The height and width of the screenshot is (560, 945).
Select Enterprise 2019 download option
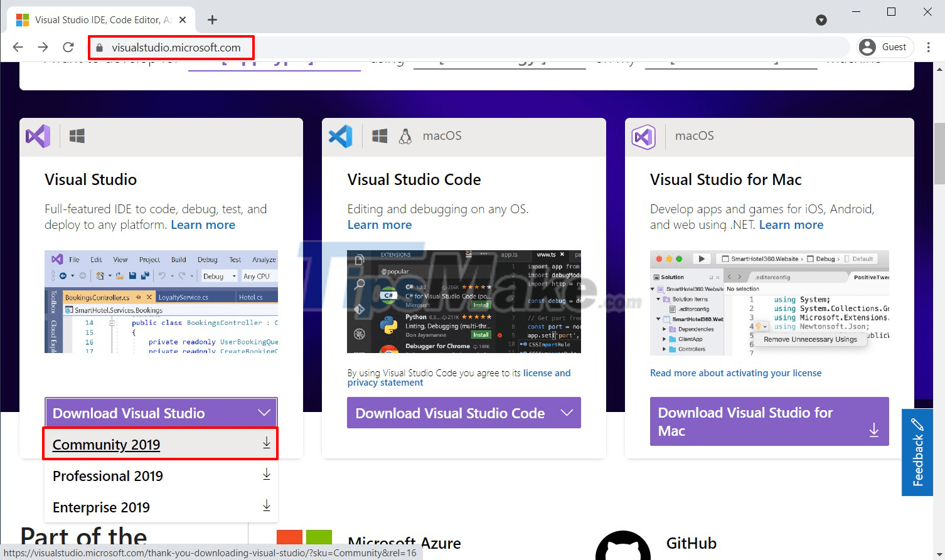161,507
